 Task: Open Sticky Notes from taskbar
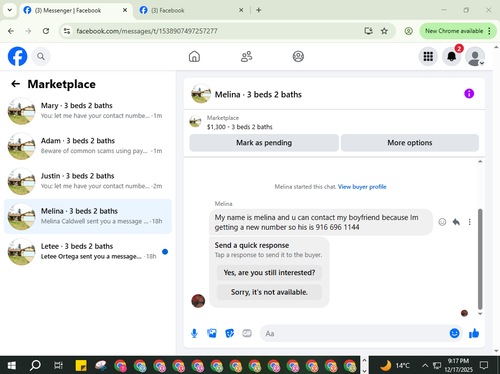(x=81, y=366)
